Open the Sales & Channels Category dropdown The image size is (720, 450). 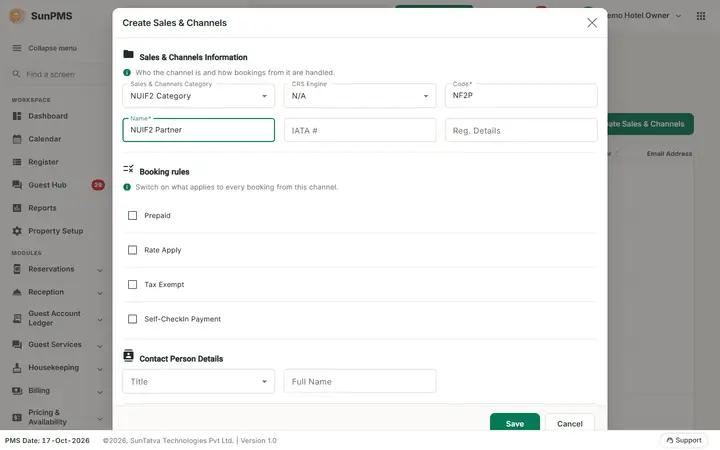198,96
